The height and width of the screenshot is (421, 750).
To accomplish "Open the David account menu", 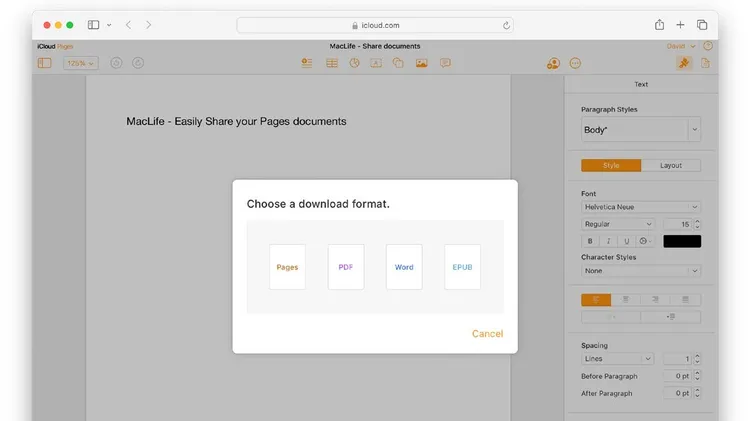I will [681, 46].
